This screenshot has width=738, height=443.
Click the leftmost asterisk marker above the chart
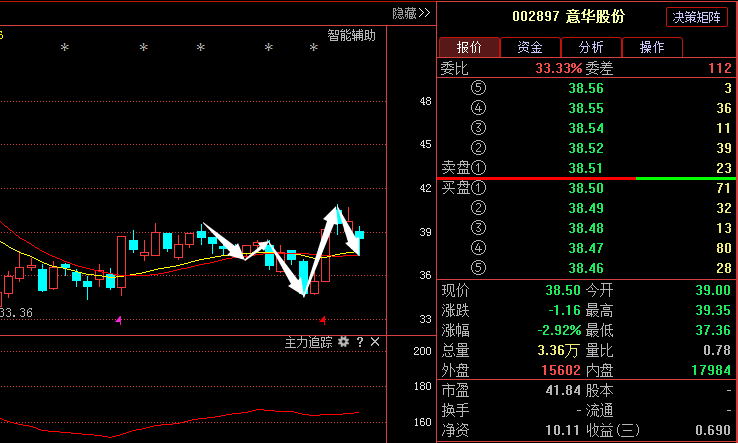point(65,48)
